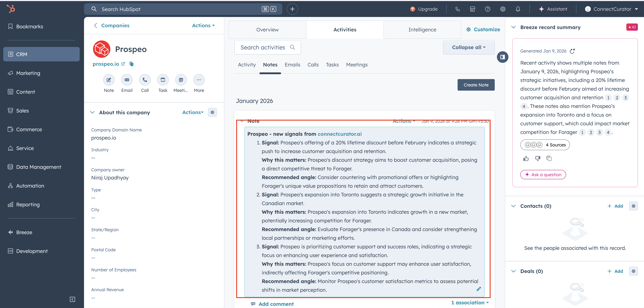Viewport: 644px width, 308px height.
Task: Give thumbs up on the AI summary
Action: (x=526, y=158)
